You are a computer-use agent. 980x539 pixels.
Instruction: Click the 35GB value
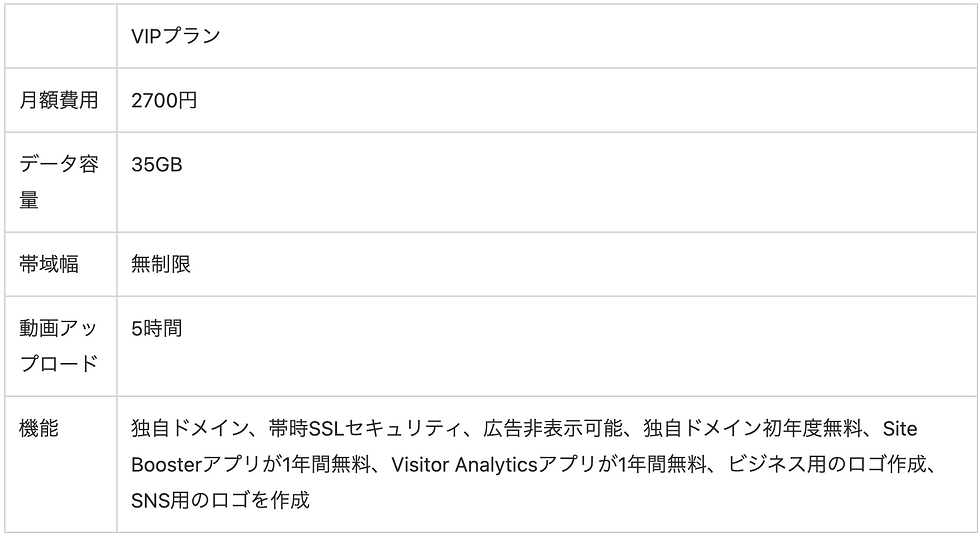157,164
